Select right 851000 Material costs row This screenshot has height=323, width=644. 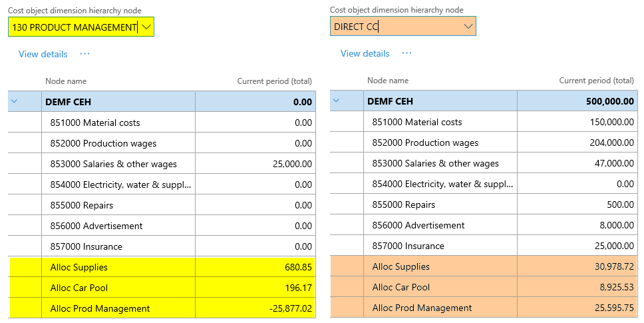[416, 122]
